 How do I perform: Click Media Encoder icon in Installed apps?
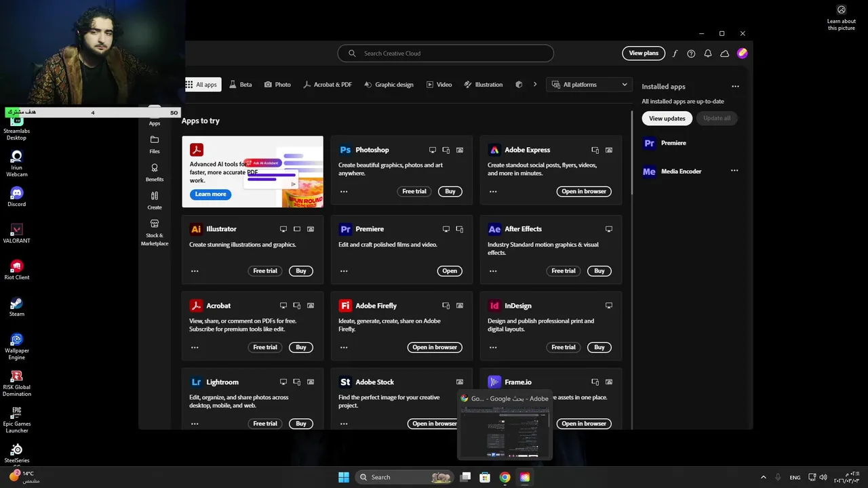coord(649,171)
